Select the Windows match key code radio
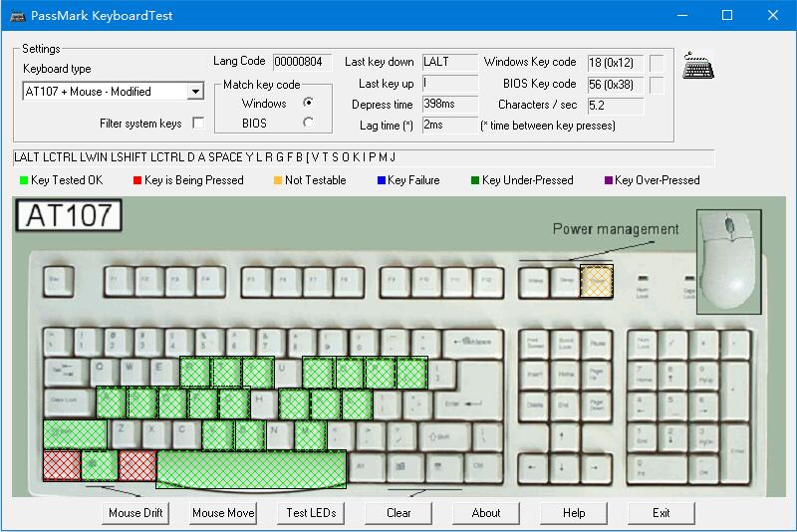 [308, 103]
